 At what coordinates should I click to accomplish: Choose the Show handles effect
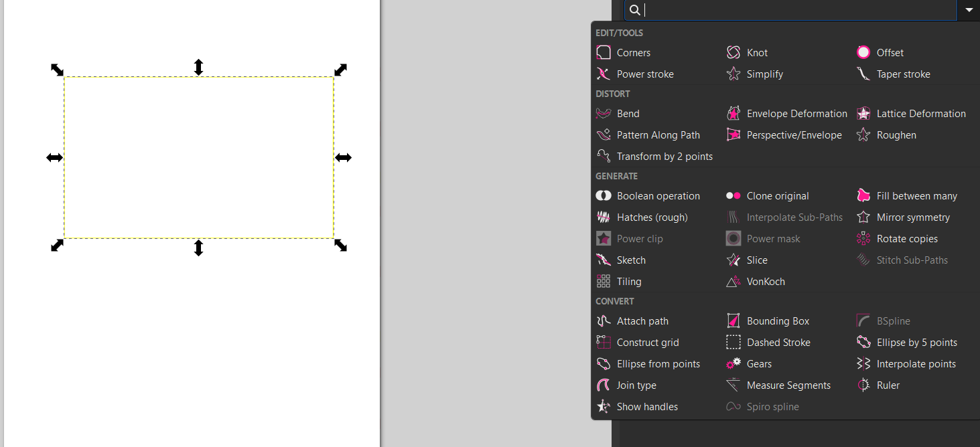pos(637,407)
